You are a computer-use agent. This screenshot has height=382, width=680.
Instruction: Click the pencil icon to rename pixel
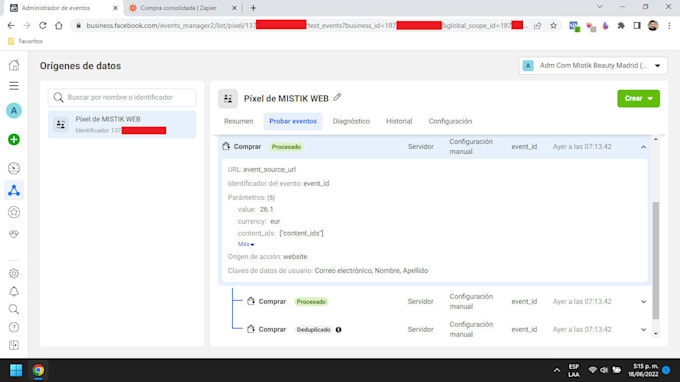point(337,98)
